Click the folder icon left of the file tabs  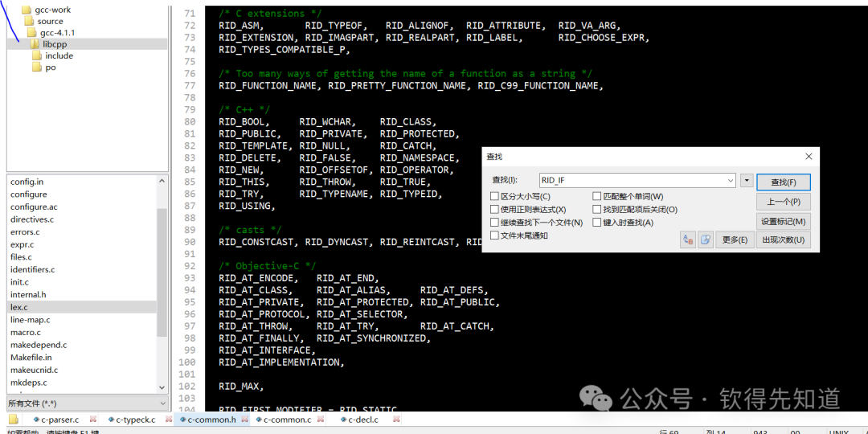point(14,419)
